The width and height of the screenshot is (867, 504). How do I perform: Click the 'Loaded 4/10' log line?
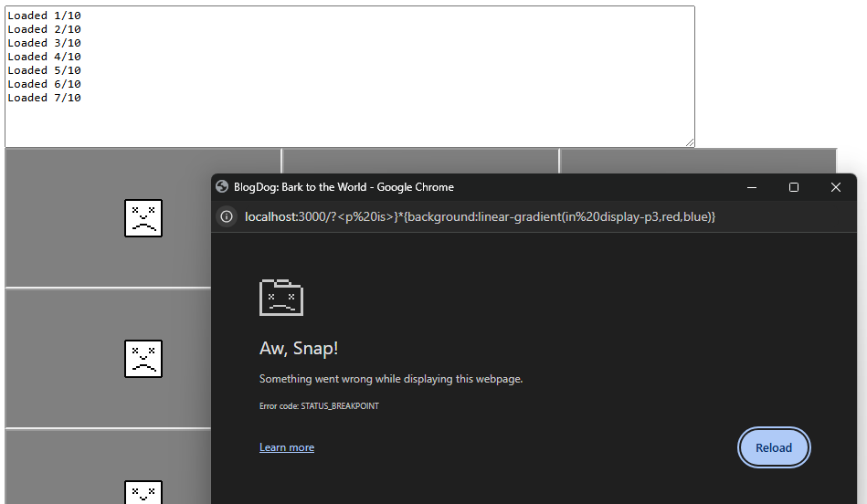coord(44,57)
